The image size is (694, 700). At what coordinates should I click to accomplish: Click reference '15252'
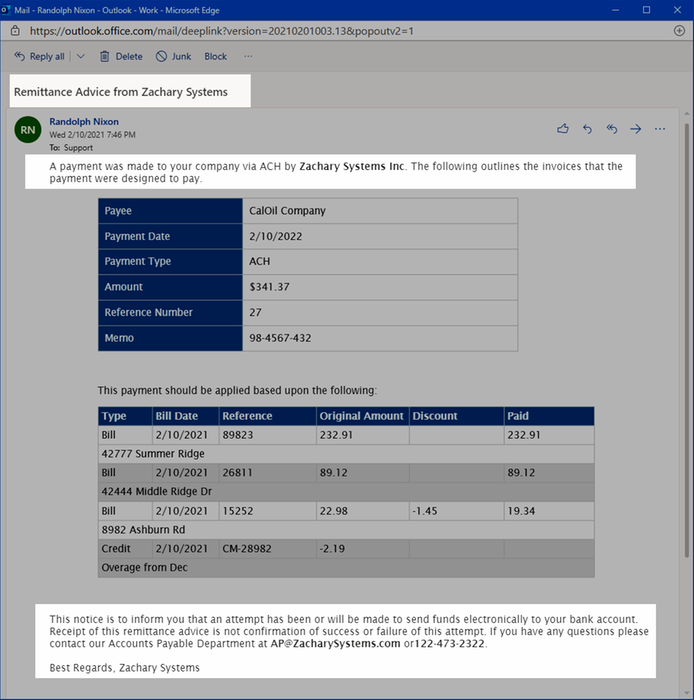237,511
